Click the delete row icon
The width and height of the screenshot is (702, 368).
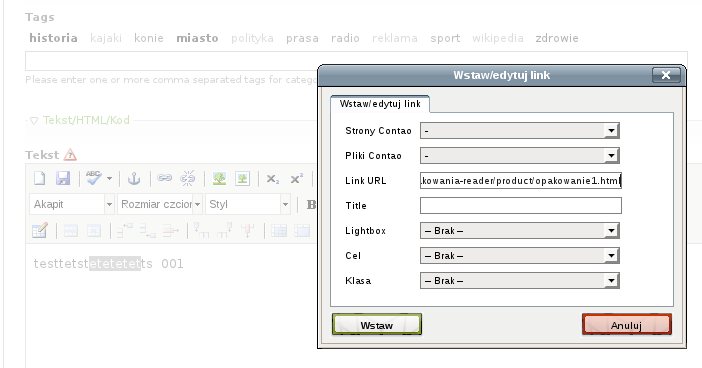click(171, 231)
